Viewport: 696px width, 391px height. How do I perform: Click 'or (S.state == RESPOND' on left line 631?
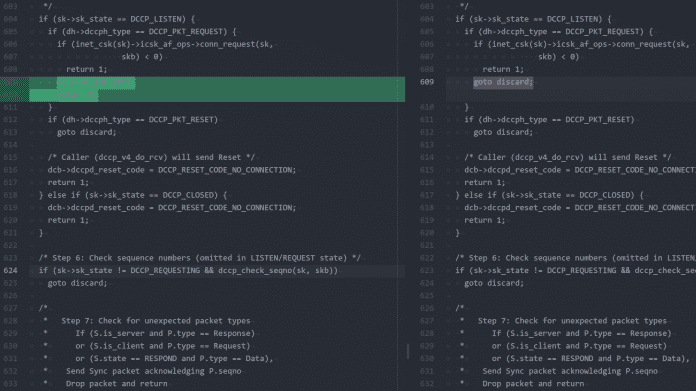tap(126, 358)
